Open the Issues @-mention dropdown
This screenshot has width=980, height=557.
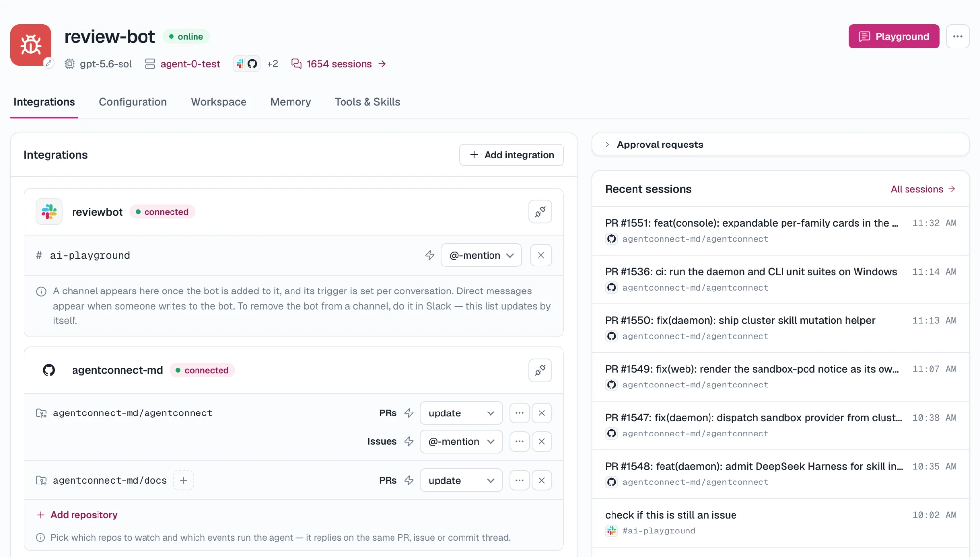tap(461, 441)
